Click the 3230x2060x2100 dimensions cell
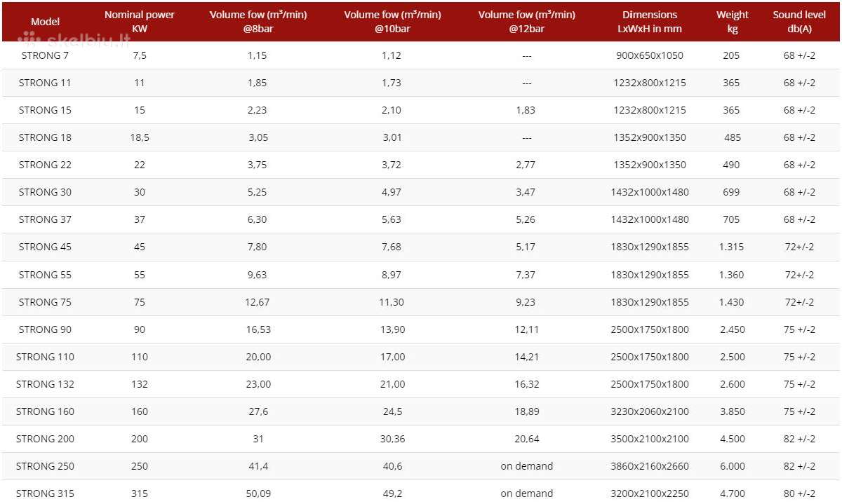 pos(649,411)
